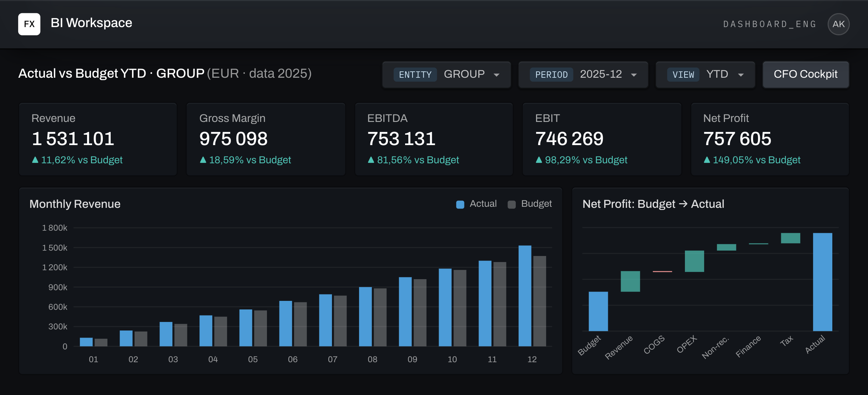Click the EBIT value 746 269
The width and height of the screenshot is (868, 395).
click(569, 139)
